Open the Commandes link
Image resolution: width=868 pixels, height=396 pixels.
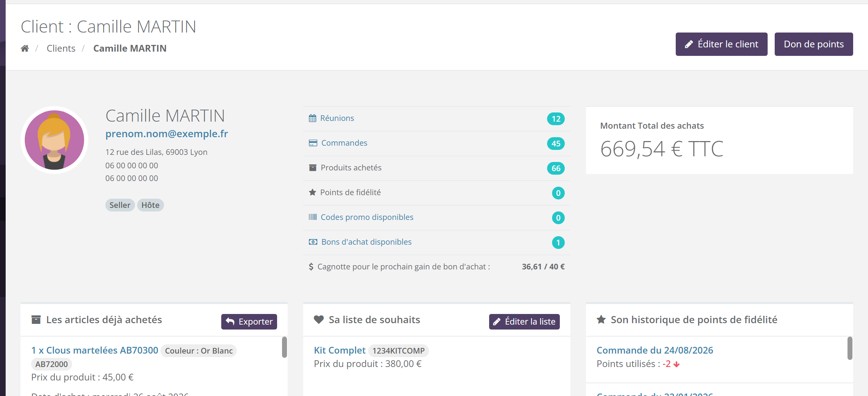tap(344, 143)
